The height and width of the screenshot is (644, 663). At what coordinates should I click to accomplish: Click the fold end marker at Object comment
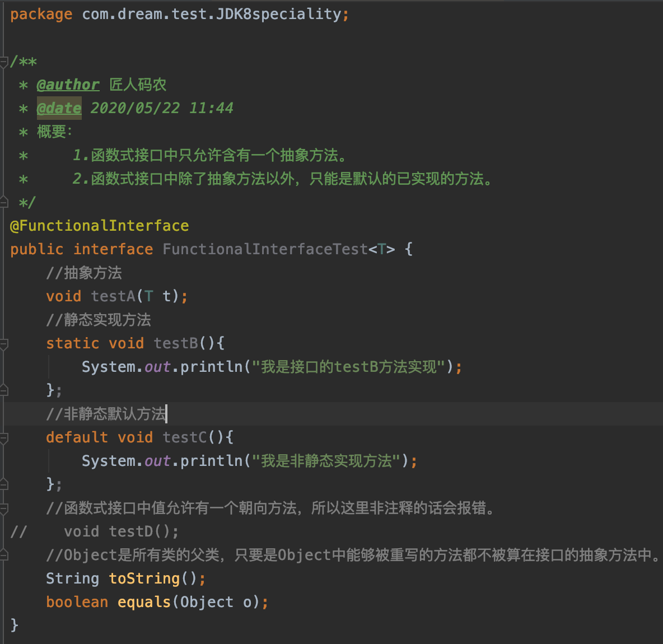(4, 554)
